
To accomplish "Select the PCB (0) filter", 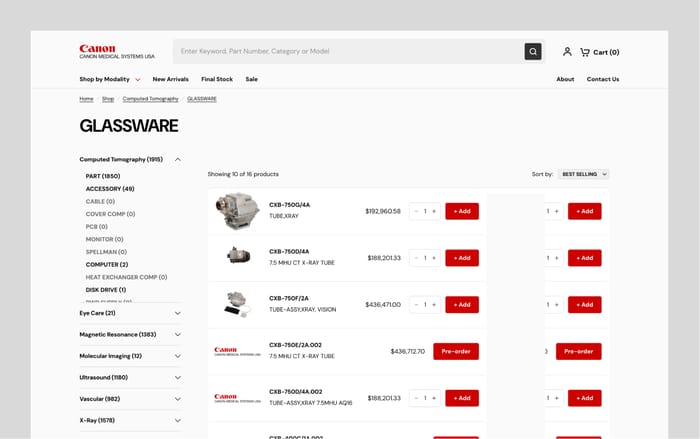I will coord(97,227).
